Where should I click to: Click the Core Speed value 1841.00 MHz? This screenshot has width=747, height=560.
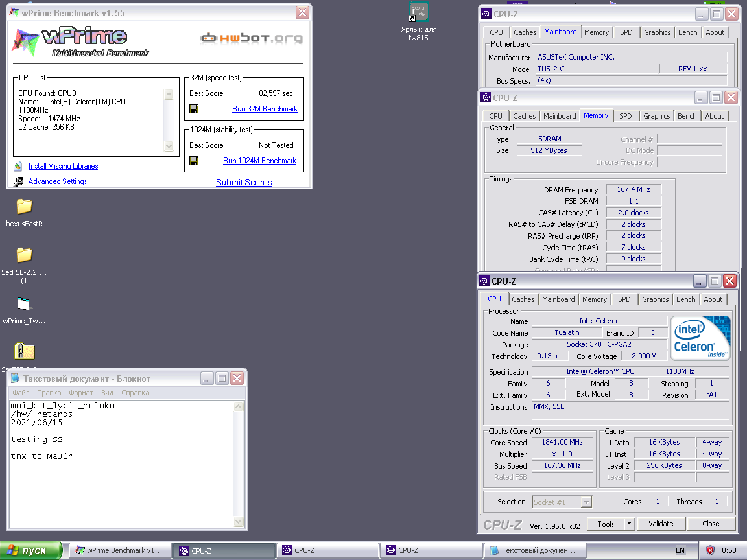562,443
